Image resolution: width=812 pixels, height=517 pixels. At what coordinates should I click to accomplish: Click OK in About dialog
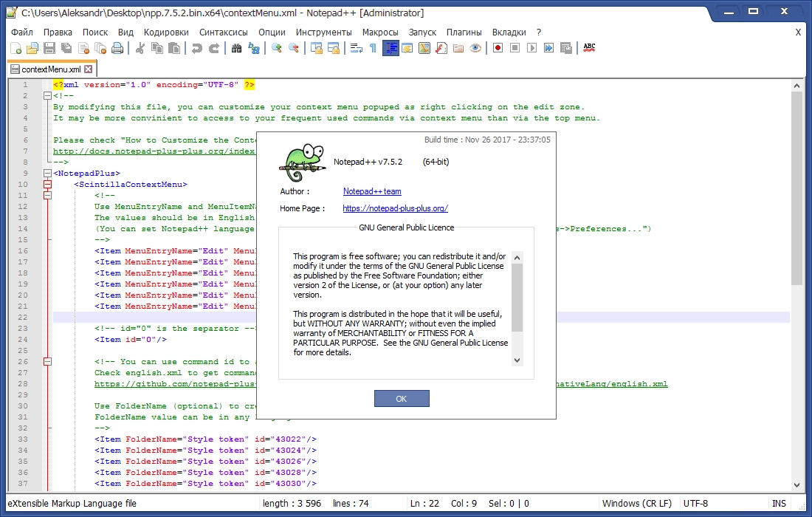(x=402, y=398)
